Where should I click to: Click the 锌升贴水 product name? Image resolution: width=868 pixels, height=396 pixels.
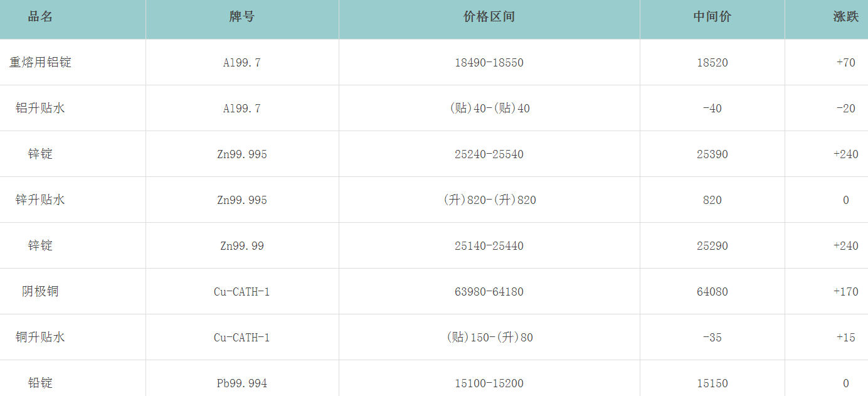[40, 200]
